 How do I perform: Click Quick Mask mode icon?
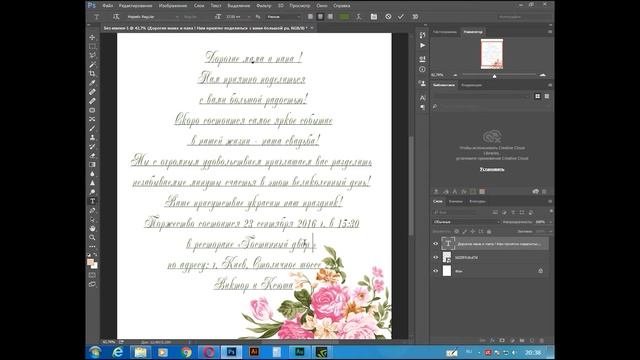92,275
